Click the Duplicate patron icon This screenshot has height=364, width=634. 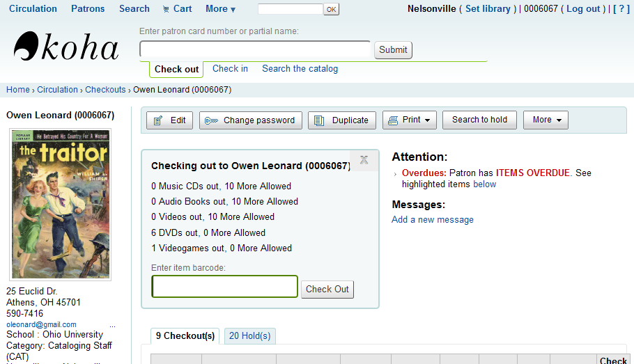tap(319, 120)
